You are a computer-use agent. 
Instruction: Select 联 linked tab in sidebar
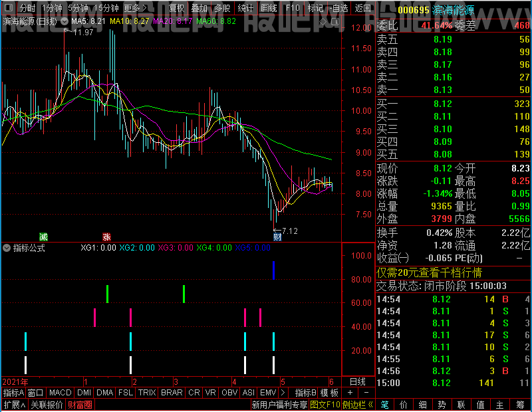point(461,405)
